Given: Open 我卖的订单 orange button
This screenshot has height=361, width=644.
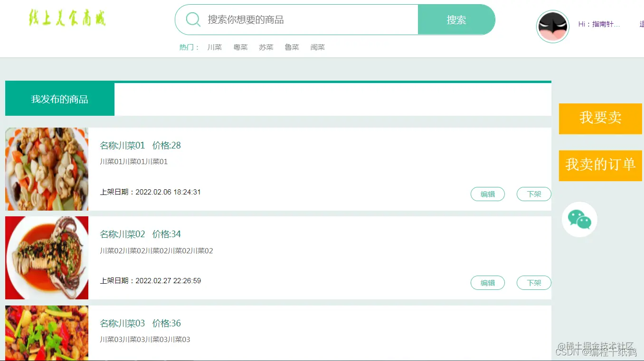Looking at the screenshot, I should pos(600,165).
